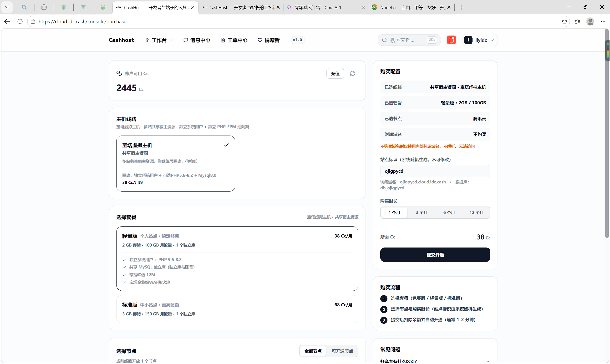This screenshot has height=364, width=610.
Task: Click the 2445 balance value
Action: coord(126,88)
